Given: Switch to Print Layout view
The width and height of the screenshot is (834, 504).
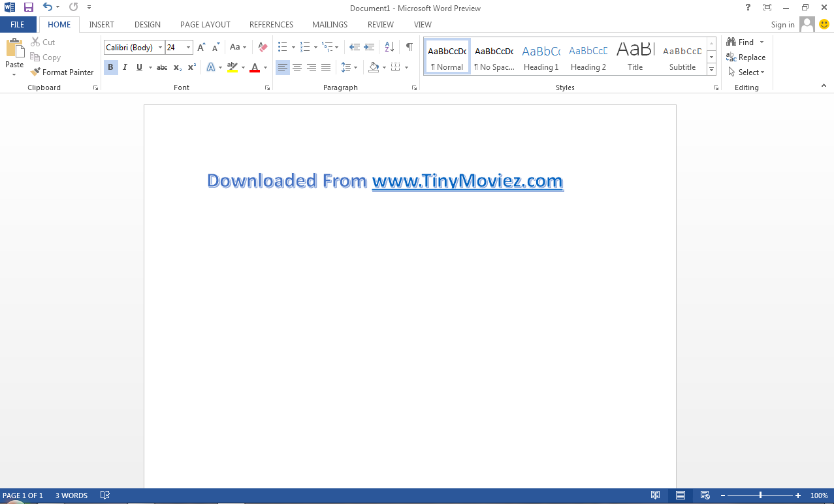Looking at the screenshot, I should point(681,496).
